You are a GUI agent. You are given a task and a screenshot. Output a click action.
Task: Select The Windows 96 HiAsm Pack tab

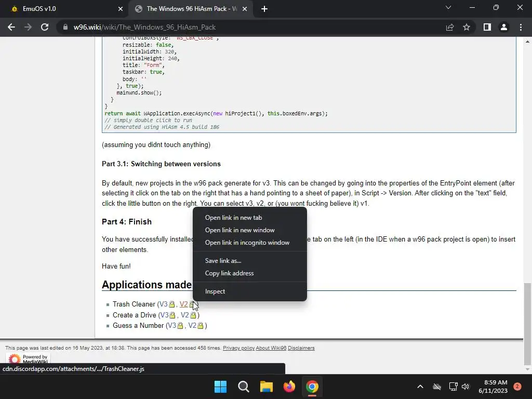click(x=192, y=9)
